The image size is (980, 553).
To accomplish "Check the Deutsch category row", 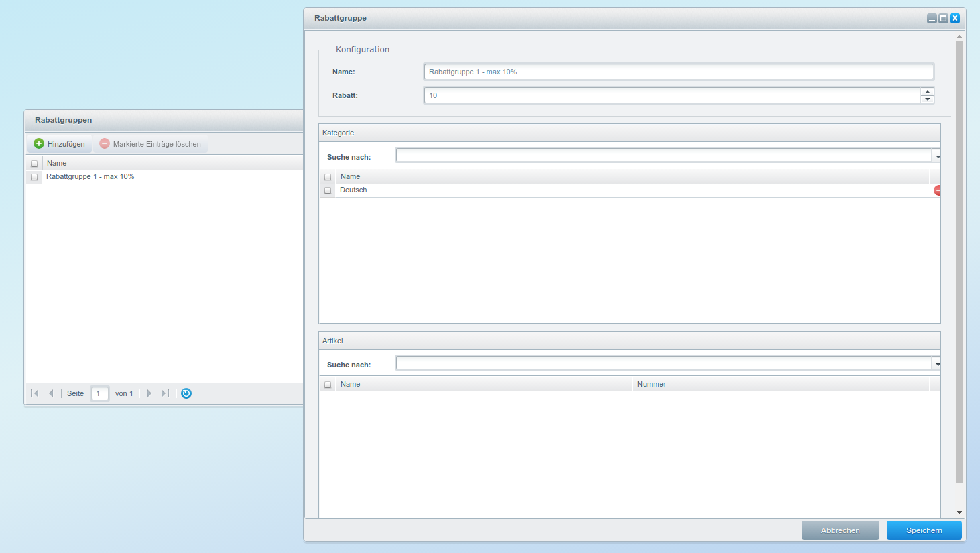I will click(x=328, y=190).
